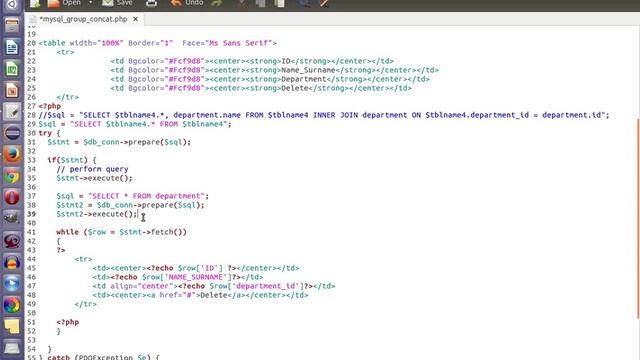Click the editor vertical scrollbar handle
Screen dimensions: 640x360
tap(638, 218)
